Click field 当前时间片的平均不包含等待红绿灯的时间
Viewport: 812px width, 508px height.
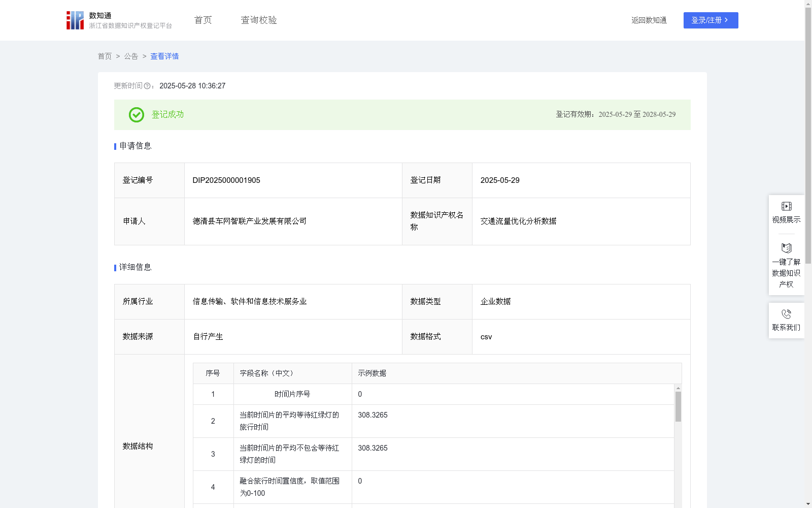pos(289,454)
